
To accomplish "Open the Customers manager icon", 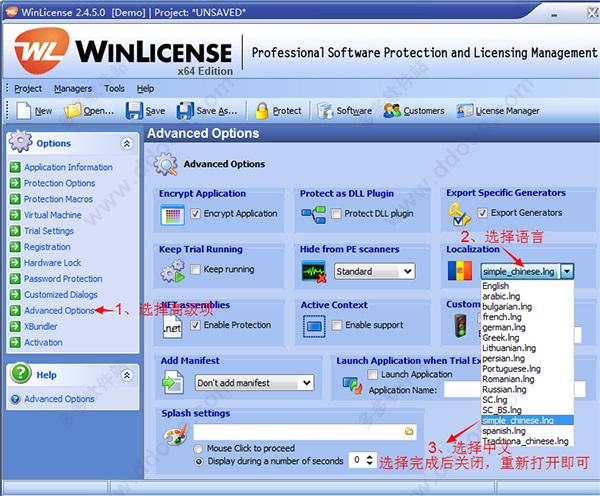I will coord(391,111).
